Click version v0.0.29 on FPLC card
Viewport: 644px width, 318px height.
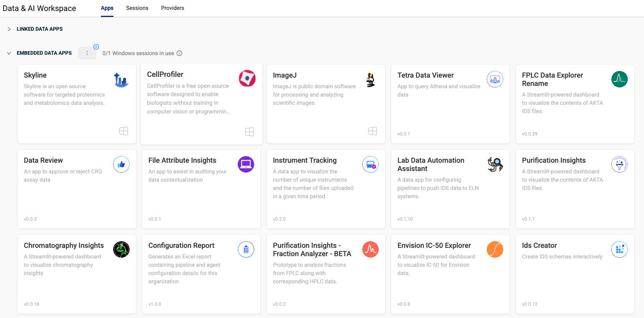tap(530, 134)
